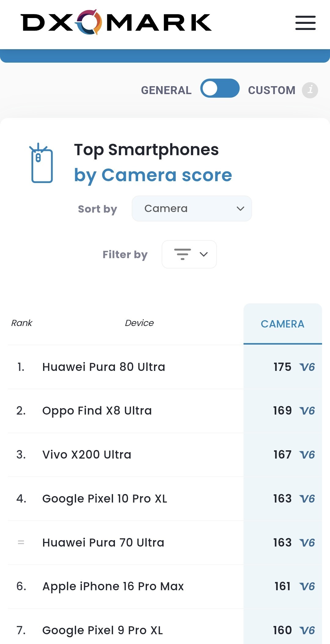
Task: Open Huawei Pura 80 Ultra link
Action: coord(104,367)
